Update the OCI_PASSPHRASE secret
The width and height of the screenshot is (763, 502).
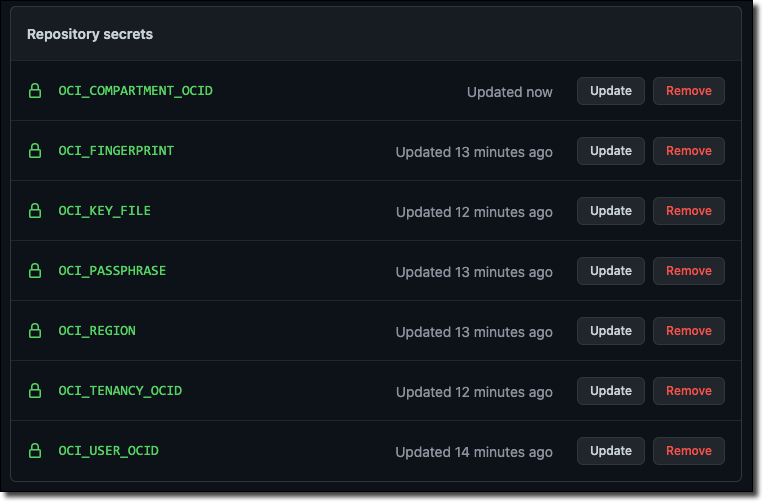[610, 271]
